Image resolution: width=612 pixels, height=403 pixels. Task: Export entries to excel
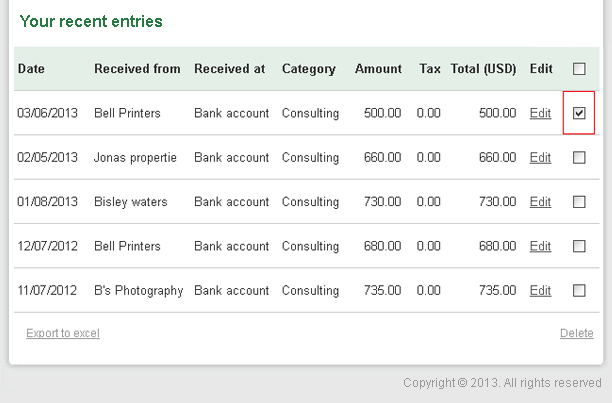(x=63, y=333)
